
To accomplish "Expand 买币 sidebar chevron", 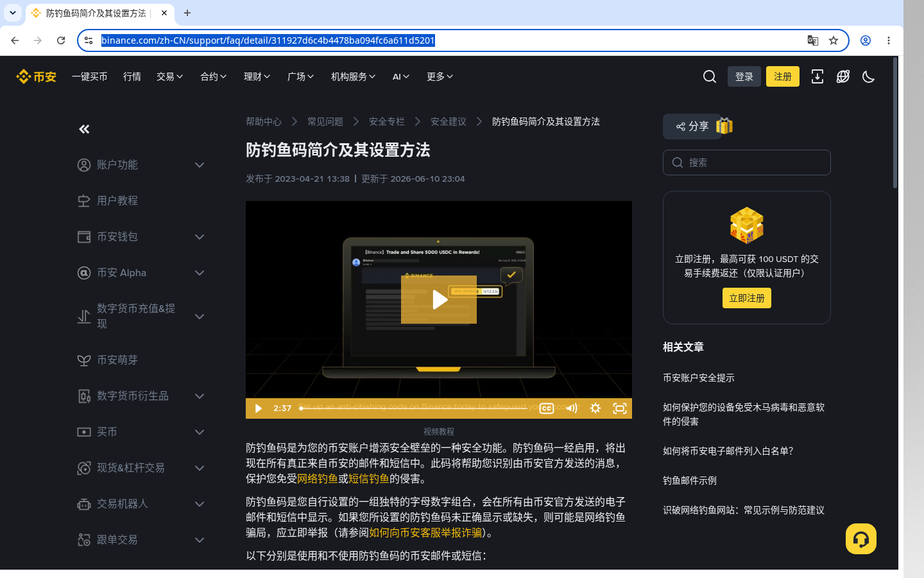I will [200, 432].
